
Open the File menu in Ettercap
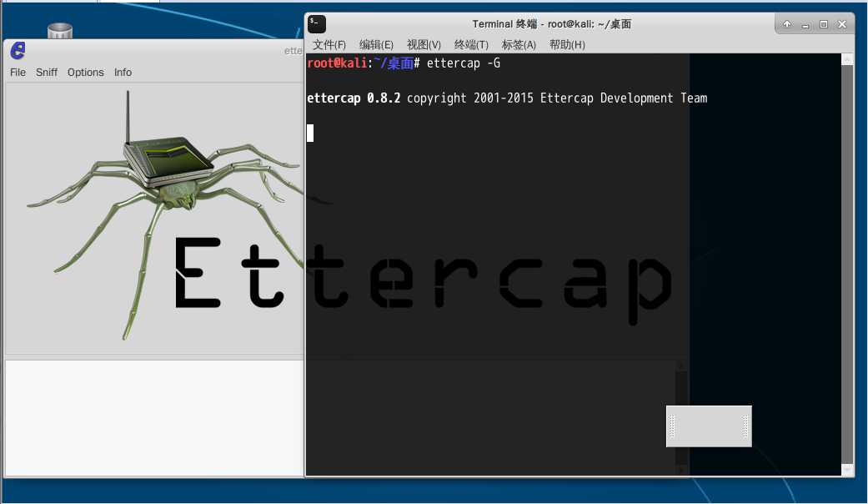click(x=18, y=73)
